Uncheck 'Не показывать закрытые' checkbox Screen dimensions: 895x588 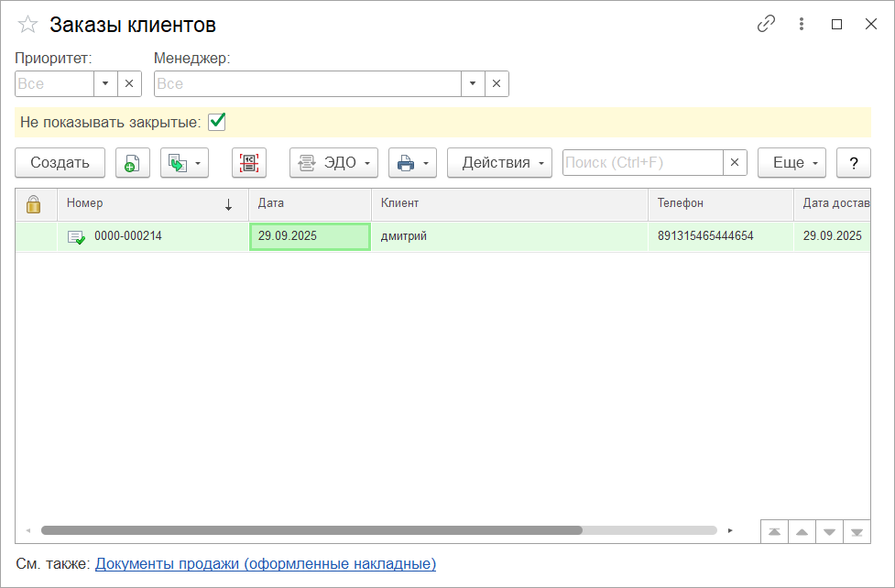tap(217, 121)
